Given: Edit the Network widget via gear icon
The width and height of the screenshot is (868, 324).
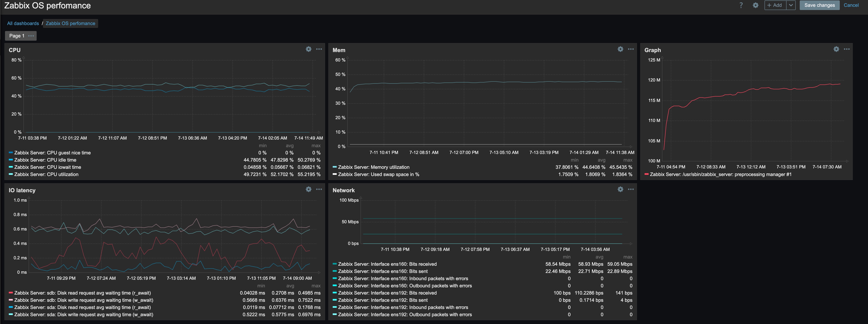Looking at the screenshot, I should click(x=620, y=189).
